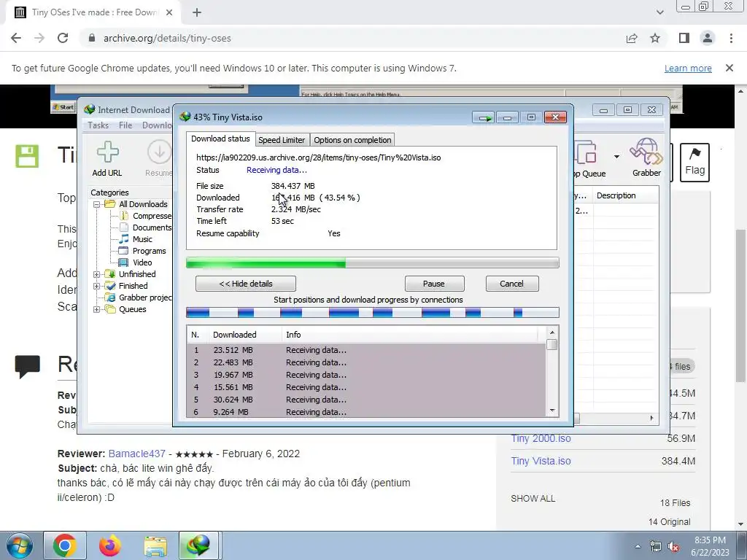Cancel the Tiny Vista.iso download
The height and width of the screenshot is (560, 747).
[511, 284]
